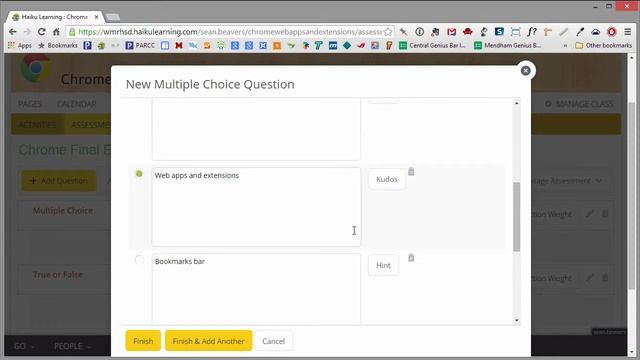Bookmark this page with the star

pos(388,32)
